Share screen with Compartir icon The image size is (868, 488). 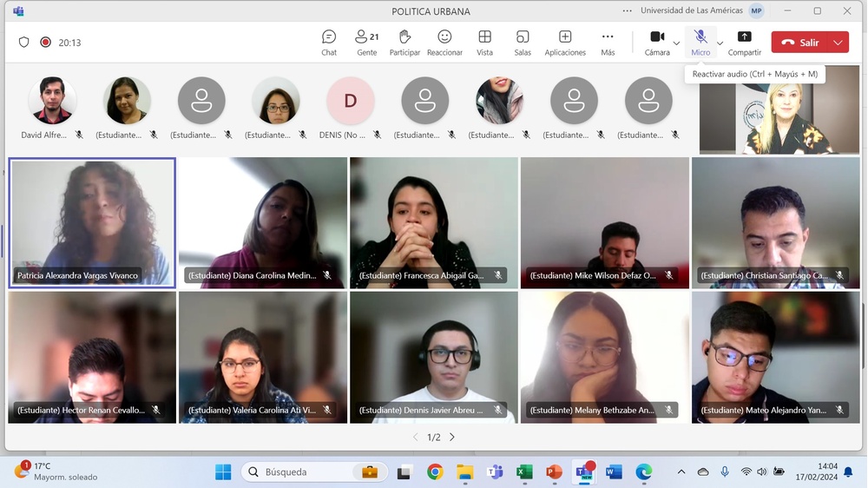coord(744,42)
